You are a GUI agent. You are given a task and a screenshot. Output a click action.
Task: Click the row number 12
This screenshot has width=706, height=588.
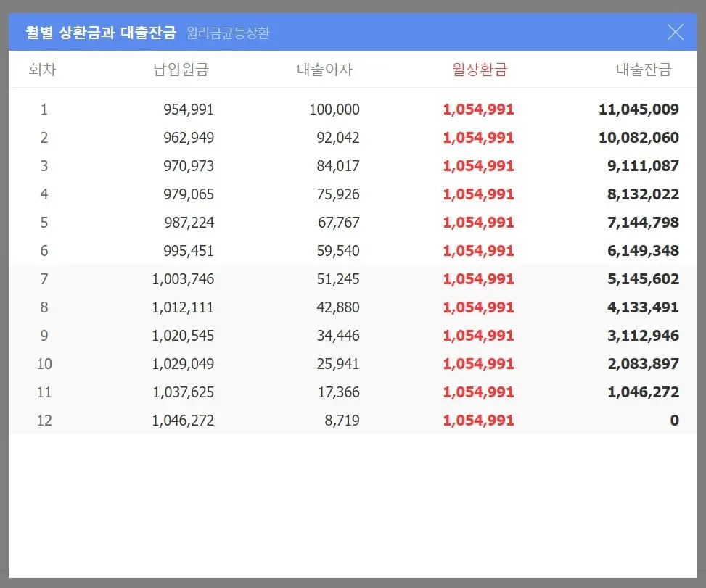coord(44,421)
